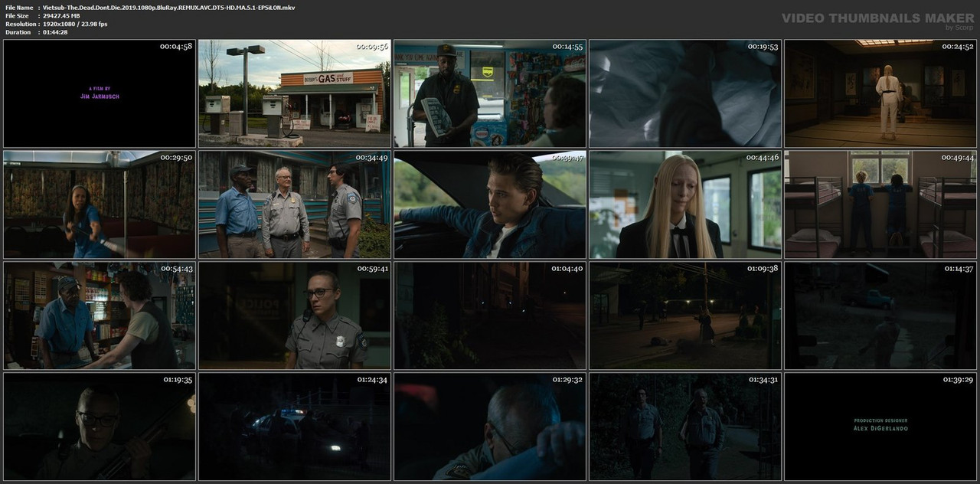Select the gas station thumbnail at 00:09:56

click(295, 93)
